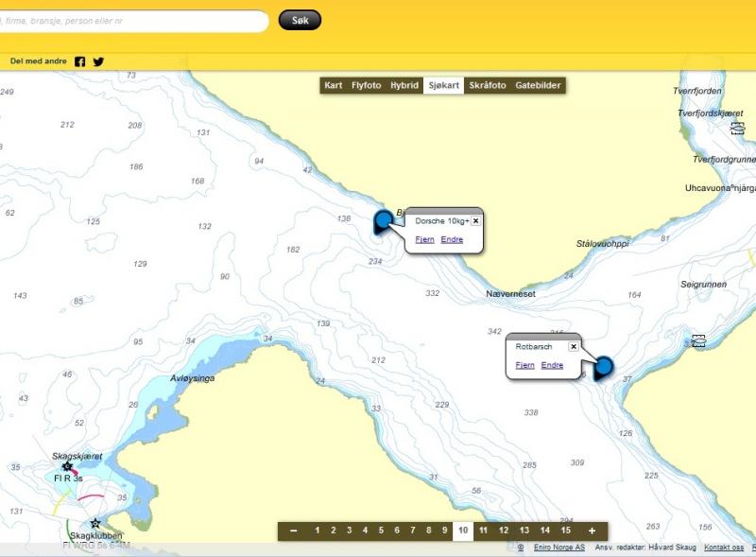Screen dimensions: 756x557
Task: Click the blue Dorsche 10kg+ map pin
Action: point(383,223)
